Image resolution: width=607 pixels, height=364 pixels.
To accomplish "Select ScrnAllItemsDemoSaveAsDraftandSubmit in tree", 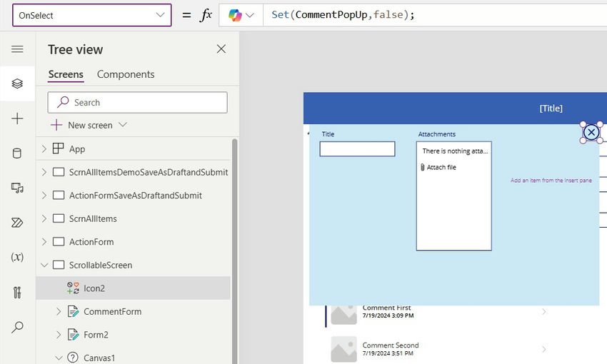I will (149, 172).
